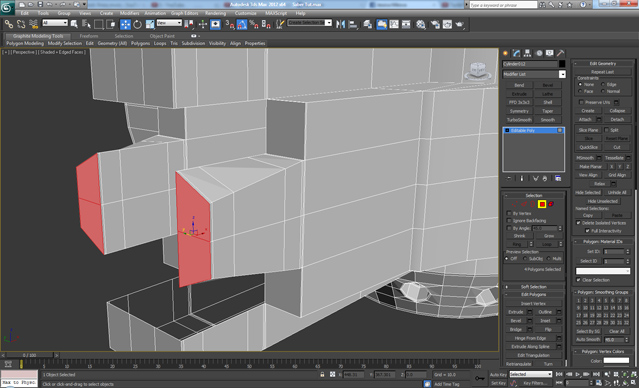Select Element sub-object level icon
Viewport: 639px width, 388px height.
551,204
